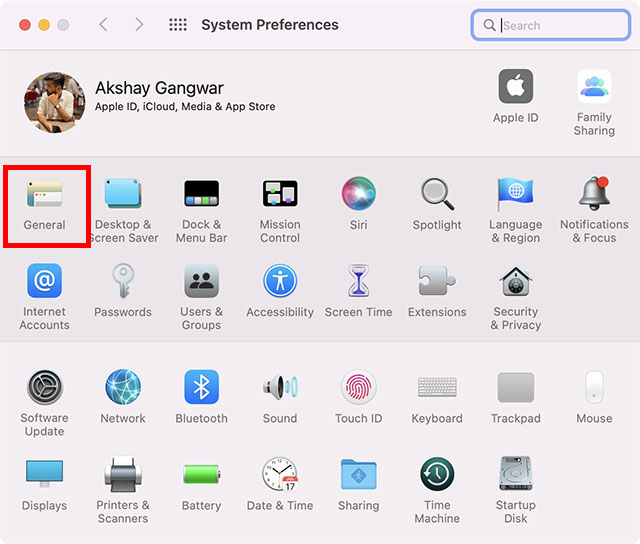Screen dimensions: 640x544
Task: Click the Akshay Gangwar account name
Action: (159, 88)
